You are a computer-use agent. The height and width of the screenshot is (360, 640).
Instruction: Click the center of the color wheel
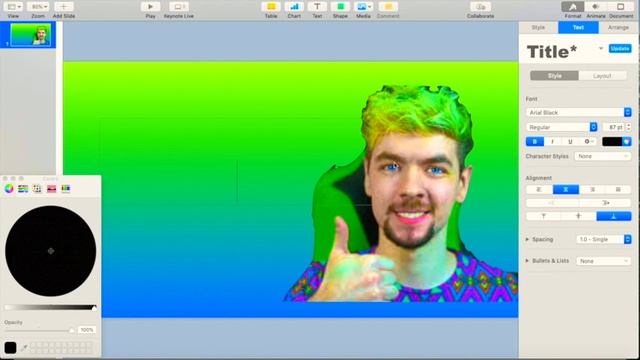coord(51,251)
